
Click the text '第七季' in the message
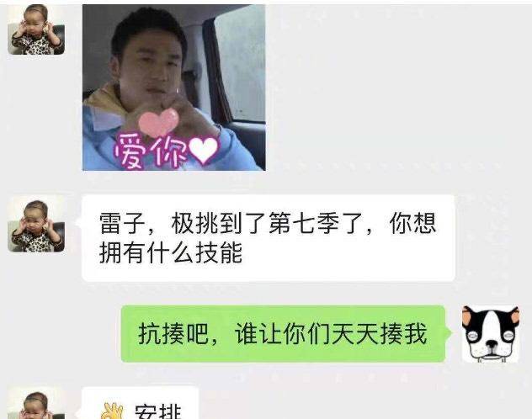coord(304,224)
